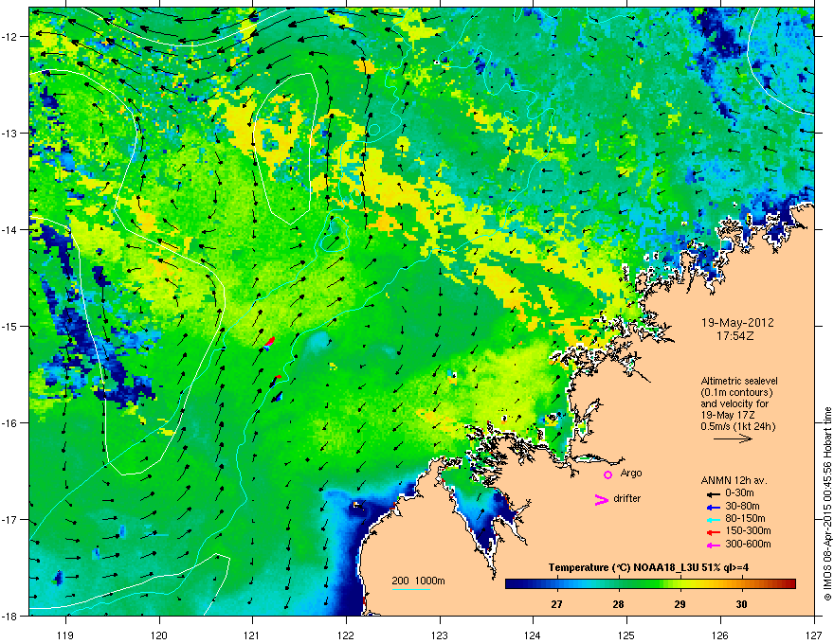Click the '300-600m' depth label
This screenshot has height=644, width=834.
[x=748, y=544]
